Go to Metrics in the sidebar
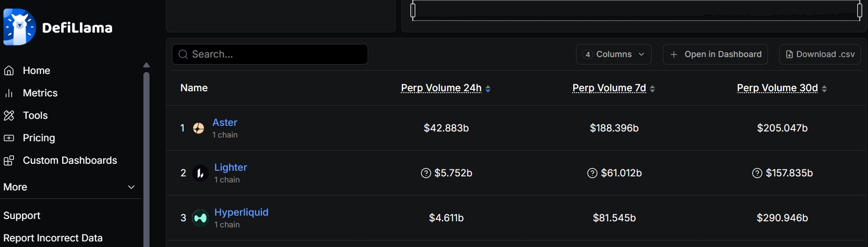Screen dimensions: 868x247 tap(40, 93)
